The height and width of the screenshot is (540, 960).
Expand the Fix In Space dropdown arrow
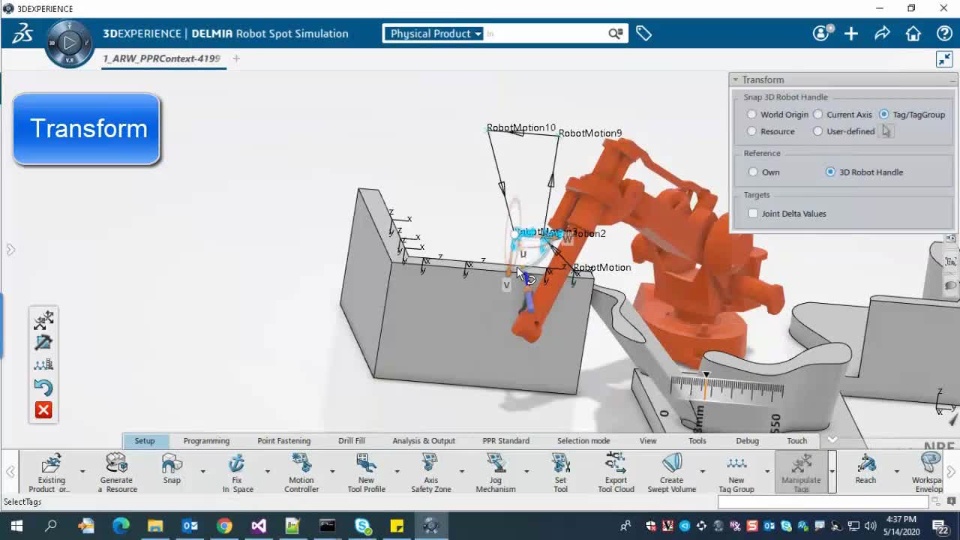267,471
